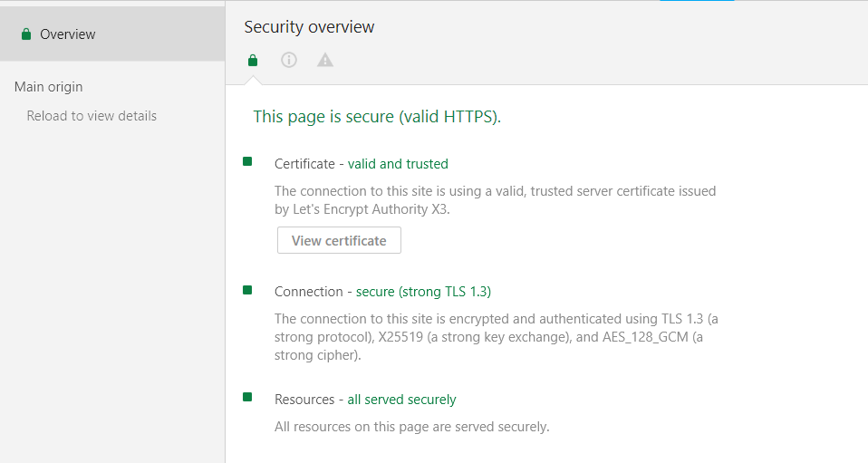Click the warning triangle icon in the header

325,61
